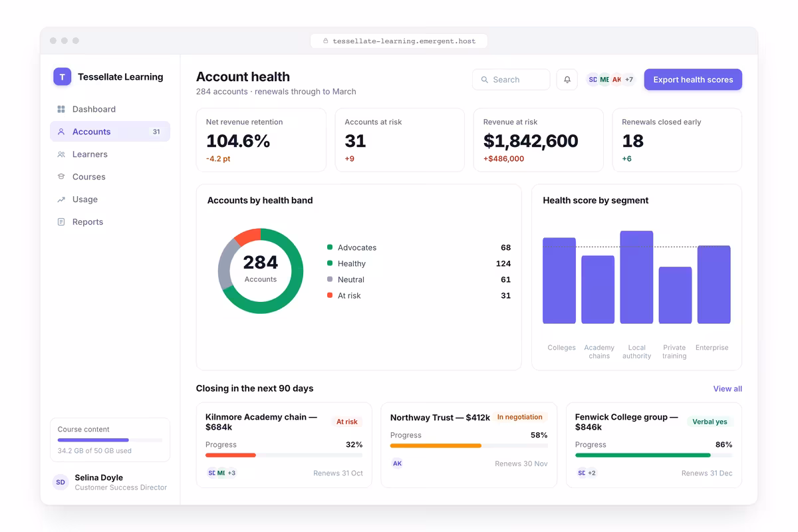The width and height of the screenshot is (798, 532).
Task: Open Reports from sidebar
Action: tap(110, 222)
